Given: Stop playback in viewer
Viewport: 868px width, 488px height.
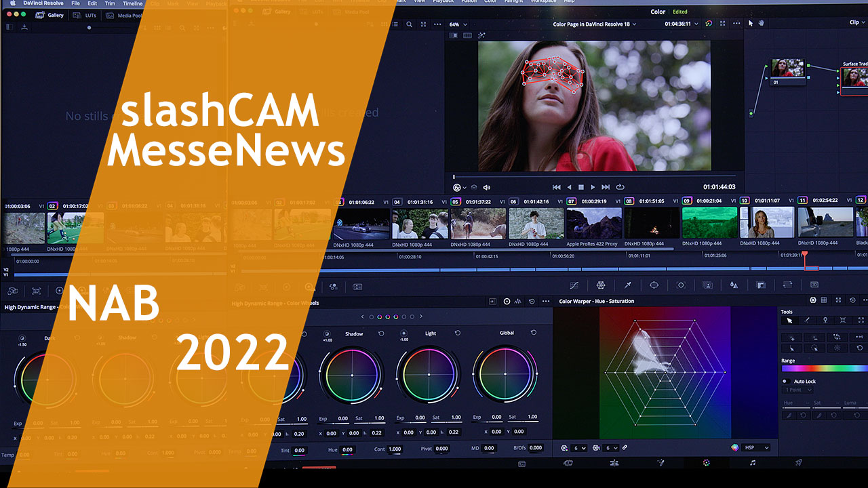Looking at the screenshot, I should pyautogui.click(x=581, y=187).
